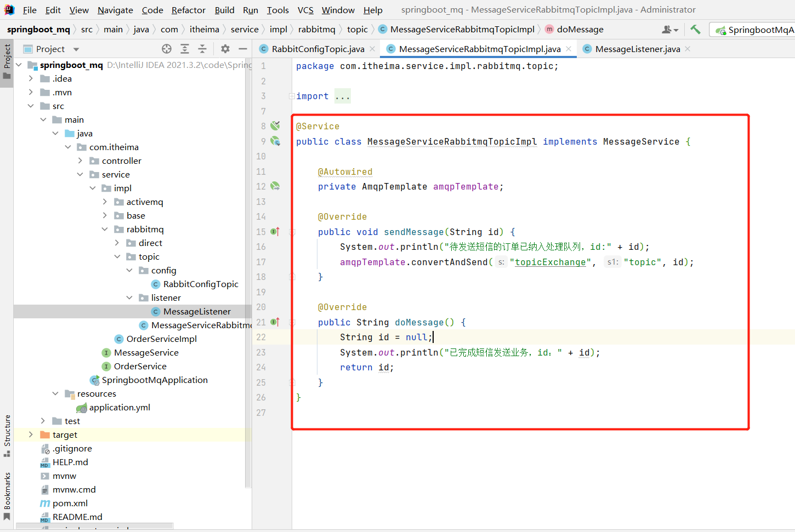Click the autowired dependency gutter icon on line 12
This screenshot has height=532, width=795.
[x=275, y=186]
